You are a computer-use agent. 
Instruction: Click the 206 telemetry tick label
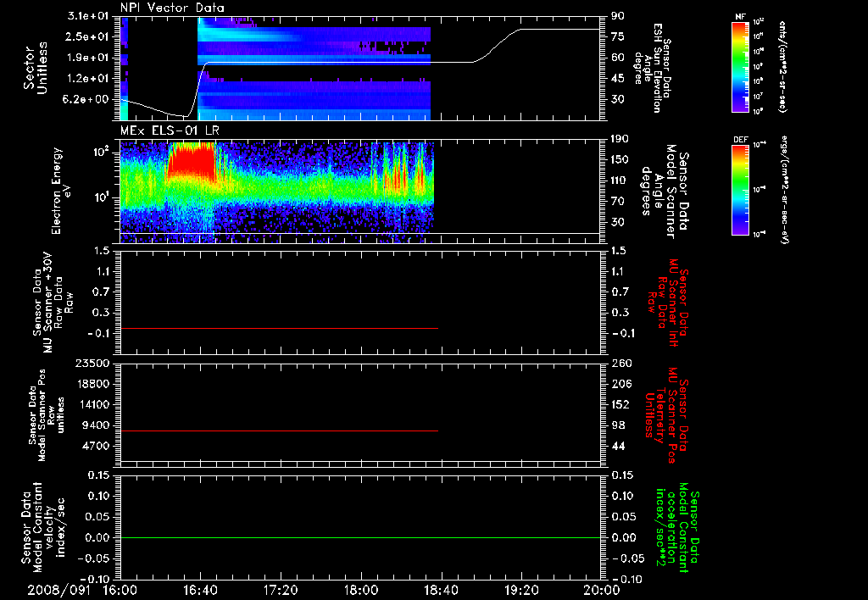coord(620,384)
